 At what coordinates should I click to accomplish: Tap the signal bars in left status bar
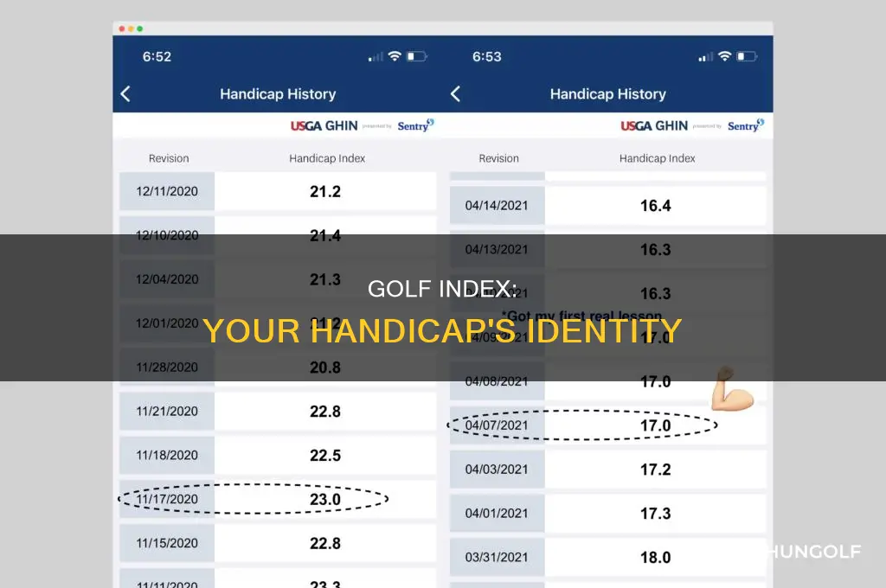tap(376, 56)
